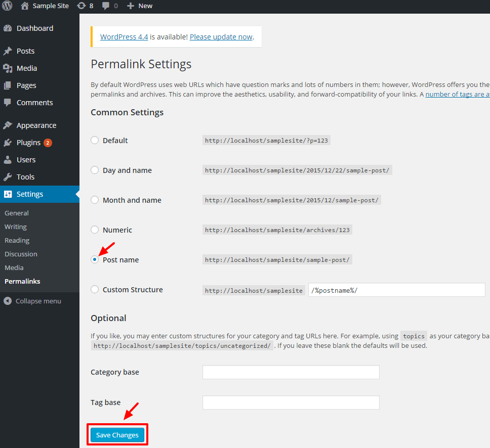
Task: Click the WordPress logo icon
Action: click(x=7, y=6)
